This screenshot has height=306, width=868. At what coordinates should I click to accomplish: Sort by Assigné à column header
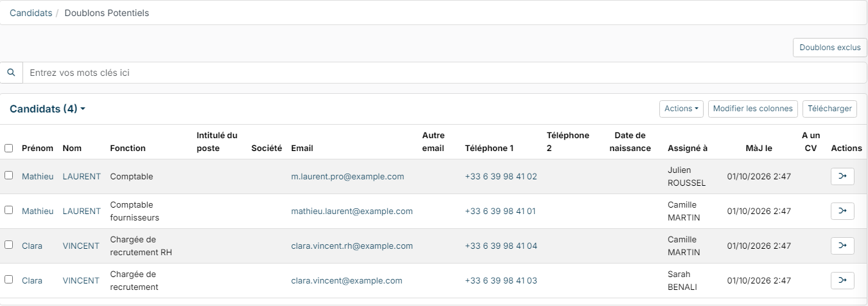(688, 148)
